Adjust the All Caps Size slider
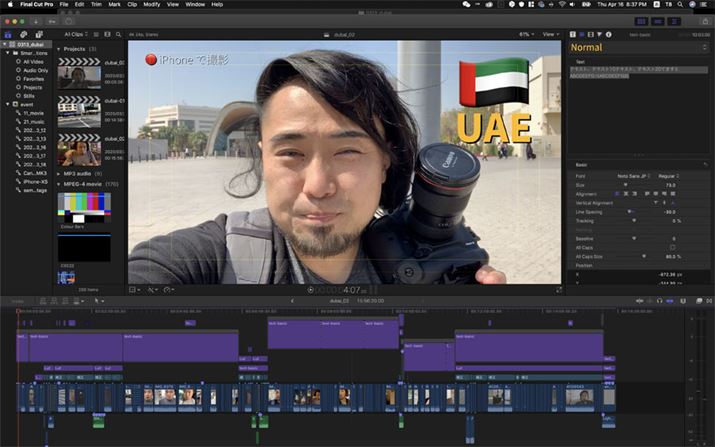 644,257
